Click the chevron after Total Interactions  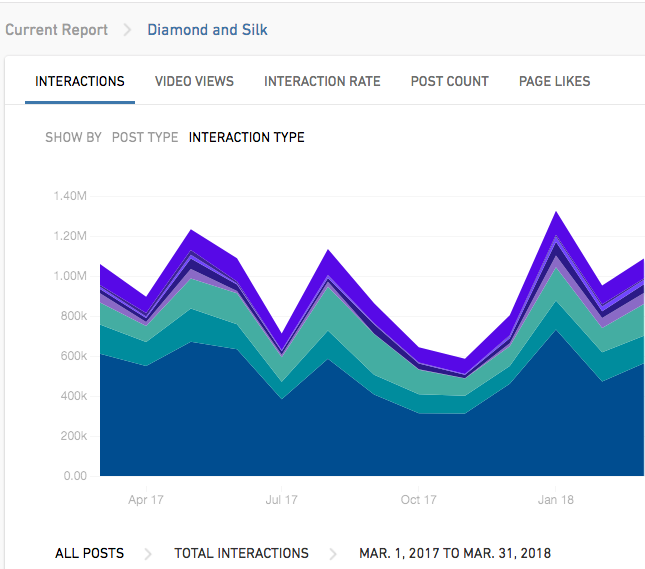(333, 554)
